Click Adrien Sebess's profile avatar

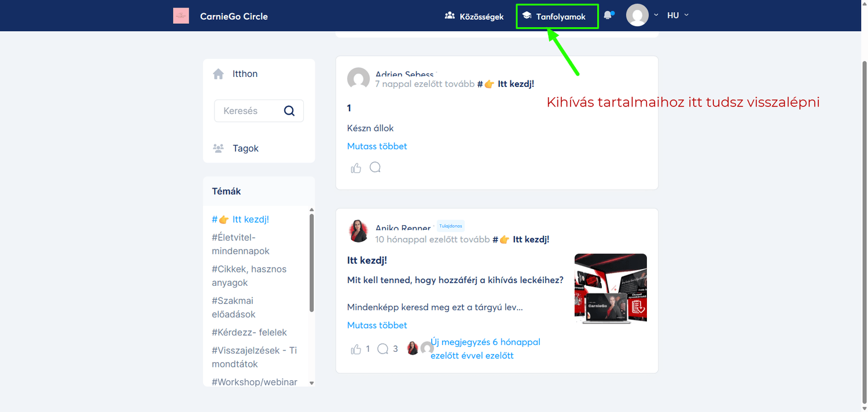tap(359, 79)
